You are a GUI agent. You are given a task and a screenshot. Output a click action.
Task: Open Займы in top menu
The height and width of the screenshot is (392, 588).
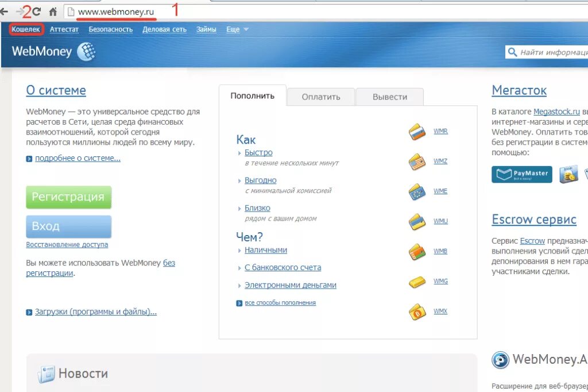[206, 29]
